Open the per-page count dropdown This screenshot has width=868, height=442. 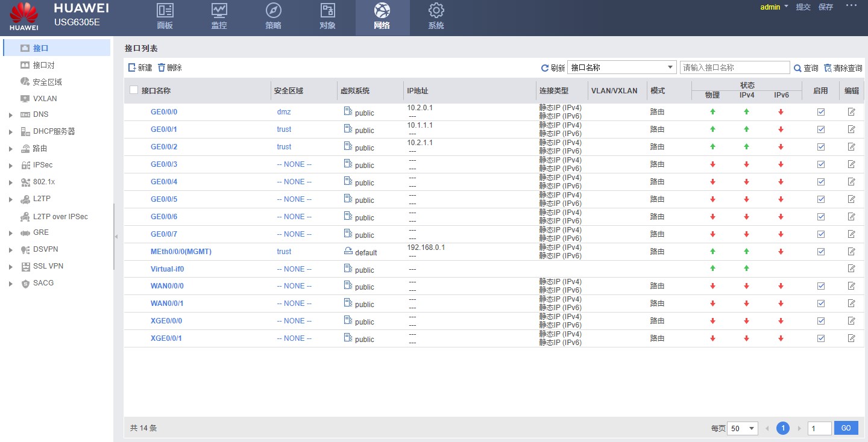click(742, 428)
